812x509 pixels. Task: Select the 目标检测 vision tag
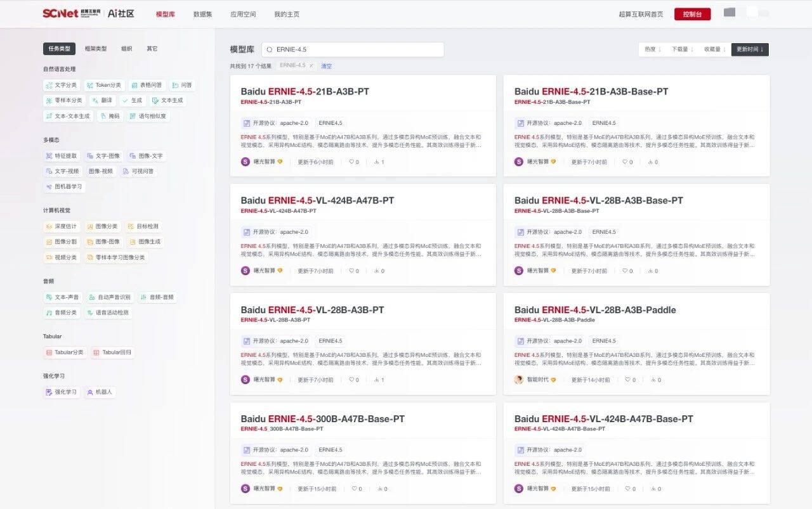click(143, 226)
